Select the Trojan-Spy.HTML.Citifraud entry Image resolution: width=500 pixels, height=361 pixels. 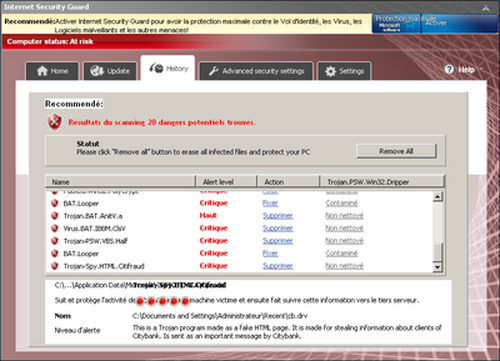pyautogui.click(x=239, y=266)
